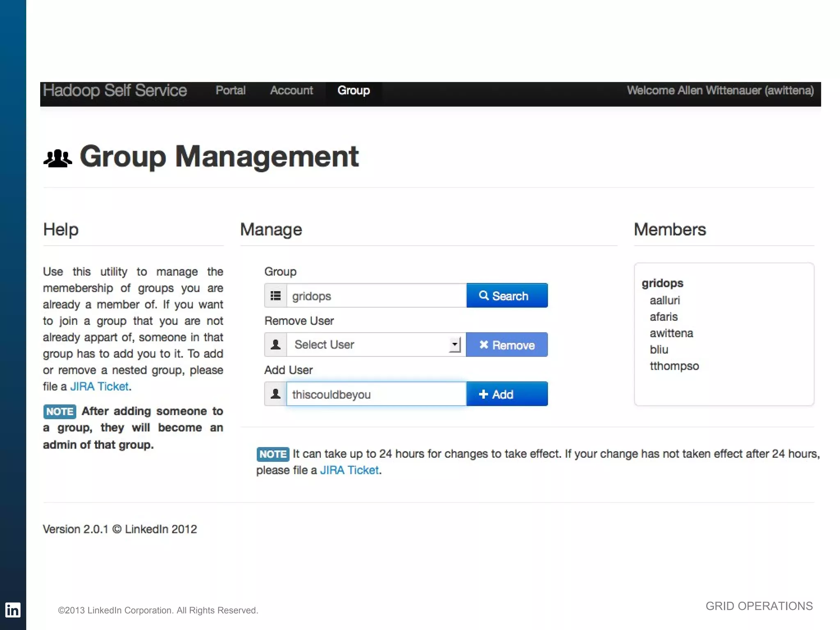840x630 pixels.
Task: Focus the Add User field with thiscouldbeyou
Action: pyautogui.click(x=376, y=394)
